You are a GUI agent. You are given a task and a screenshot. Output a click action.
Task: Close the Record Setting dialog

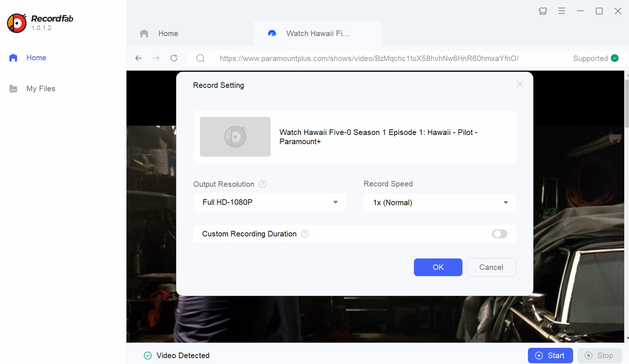[520, 85]
